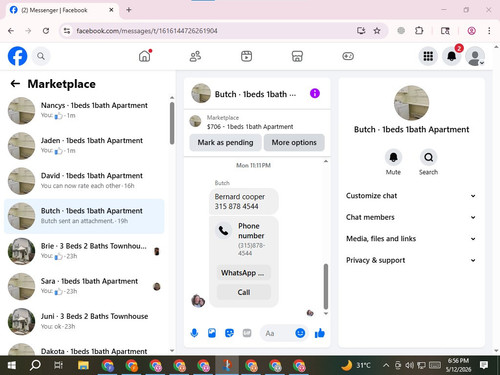Open File Explorer from taskbar
Viewport: 500px width, 375px height.
[83, 365]
